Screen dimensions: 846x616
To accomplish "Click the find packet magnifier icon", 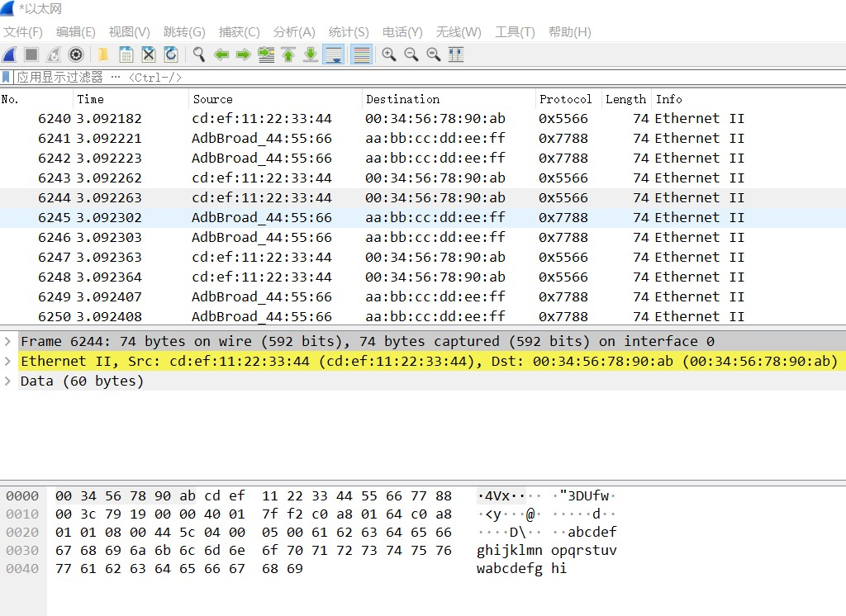I will click(x=199, y=54).
